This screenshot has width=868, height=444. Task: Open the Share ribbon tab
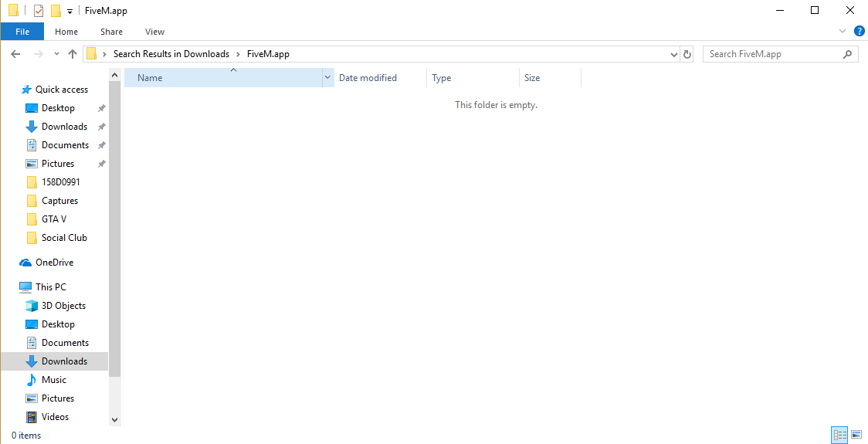[112, 32]
